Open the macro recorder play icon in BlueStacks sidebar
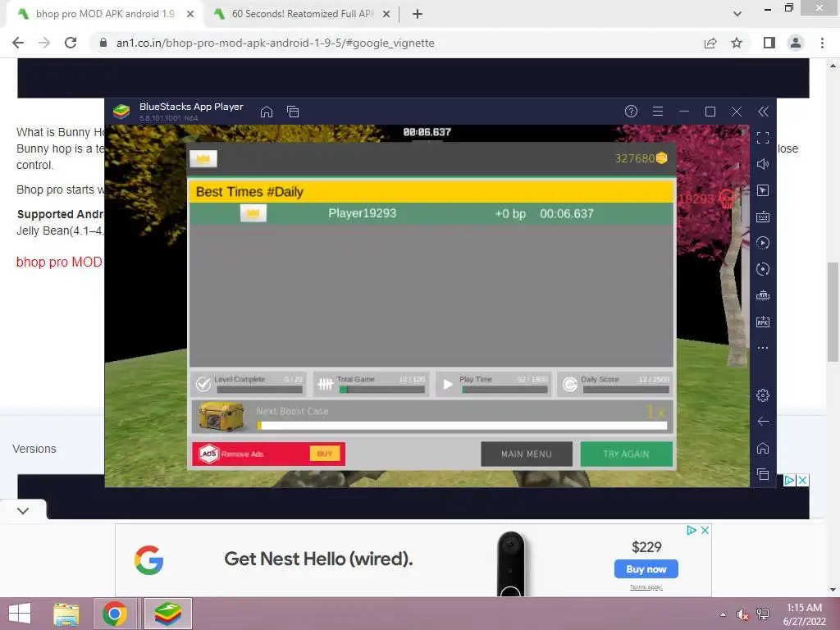The image size is (840, 630). [763, 243]
